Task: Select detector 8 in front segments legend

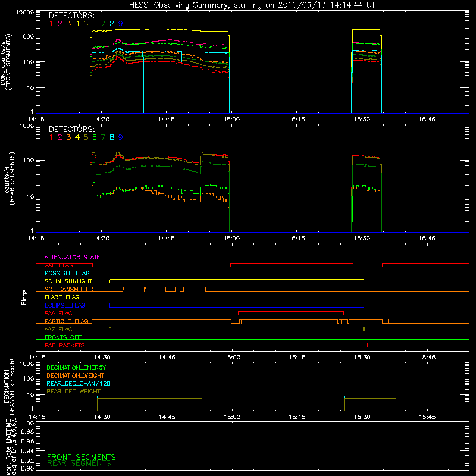Action: coord(112,24)
